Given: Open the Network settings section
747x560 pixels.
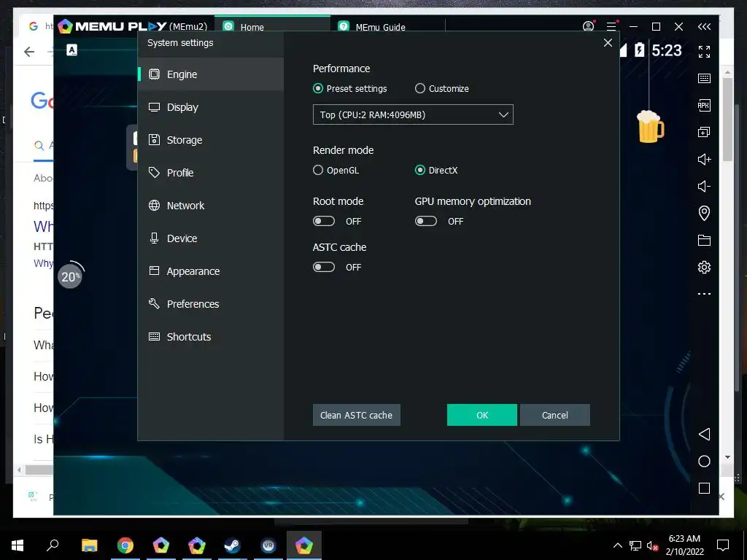Looking at the screenshot, I should click(x=211, y=206).
